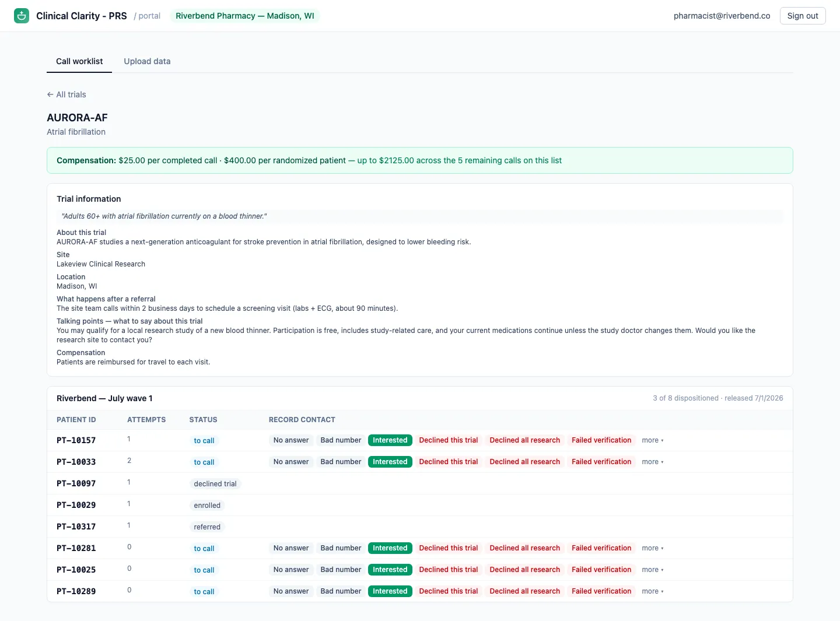Click the Clinical Clarity logo icon
This screenshot has height=621, width=840.
(22, 16)
